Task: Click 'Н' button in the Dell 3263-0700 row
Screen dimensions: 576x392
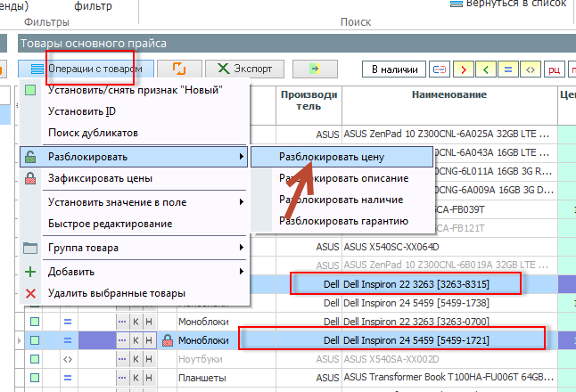Action: pyautogui.click(x=149, y=322)
